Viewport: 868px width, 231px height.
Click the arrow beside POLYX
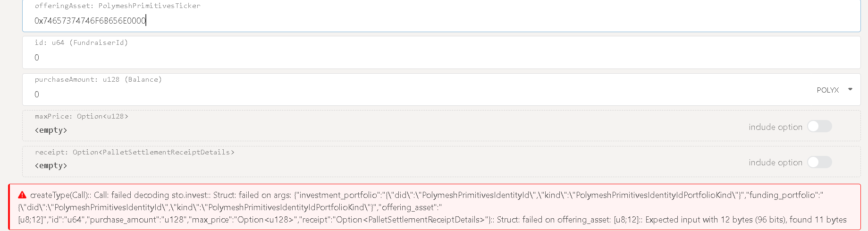tap(850, 89)
